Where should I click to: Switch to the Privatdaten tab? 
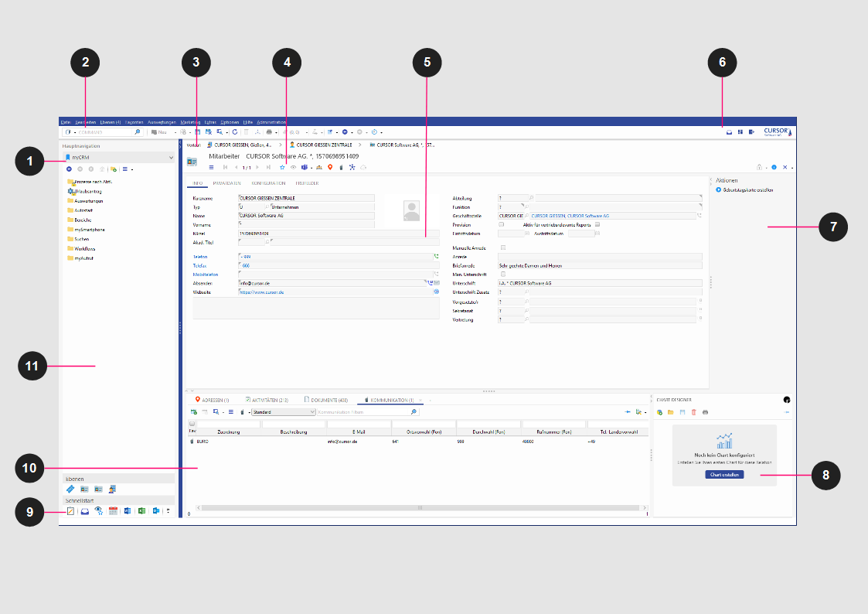pyautogui.click(x=226, y=183)
